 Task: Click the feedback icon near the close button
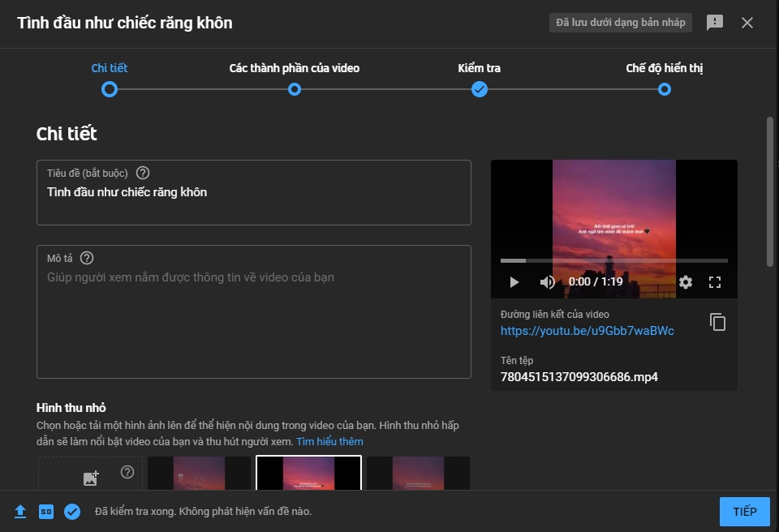pyautogui.click(x=715, y=23)
